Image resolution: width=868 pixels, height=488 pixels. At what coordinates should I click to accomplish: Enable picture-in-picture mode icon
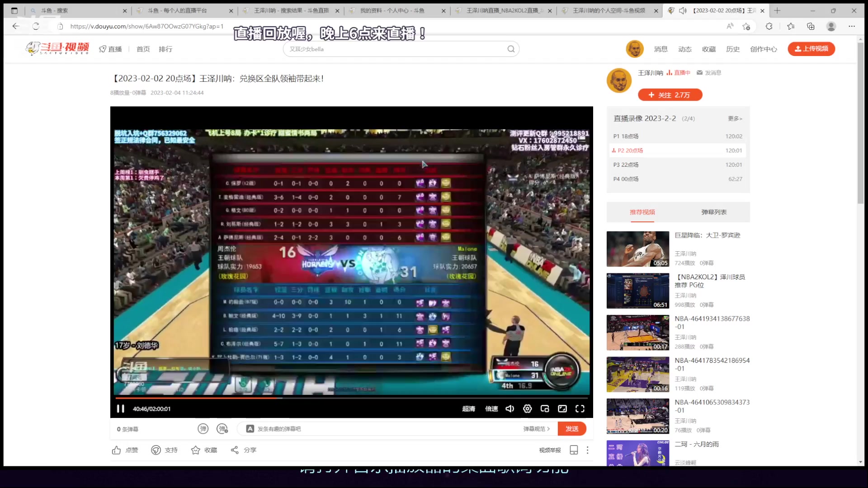pos(545,408)
